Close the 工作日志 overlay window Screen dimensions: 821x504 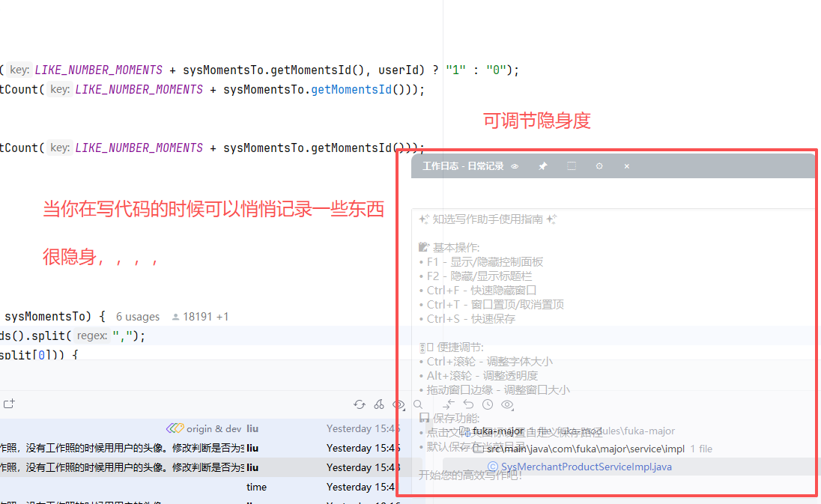pos(626,166)
